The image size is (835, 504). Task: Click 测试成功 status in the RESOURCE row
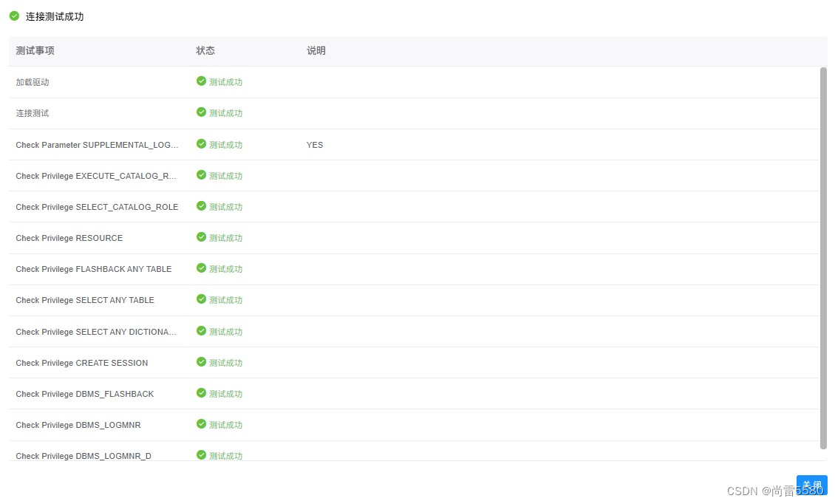(226, 238)
